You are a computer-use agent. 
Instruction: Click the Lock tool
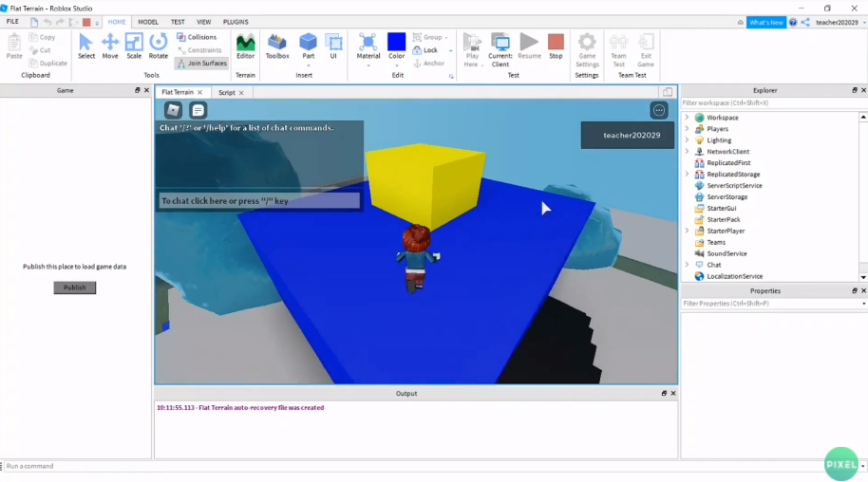(425, 49)
